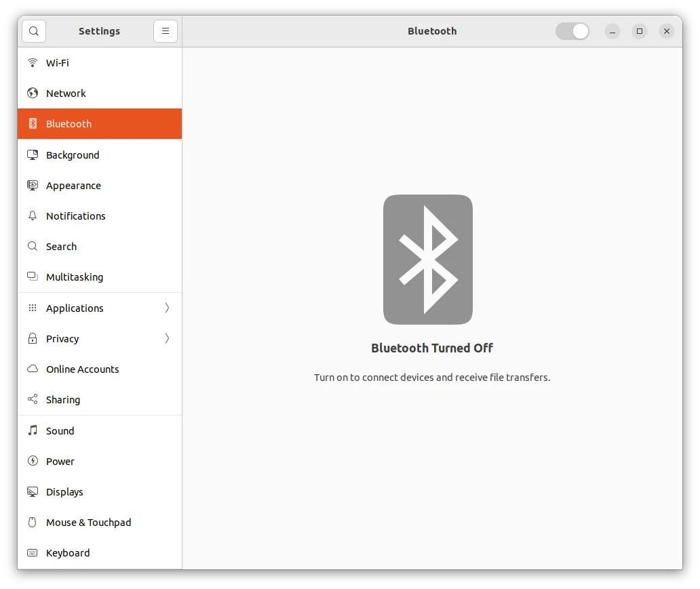Switch to Appearance settings

pos(100,185)
